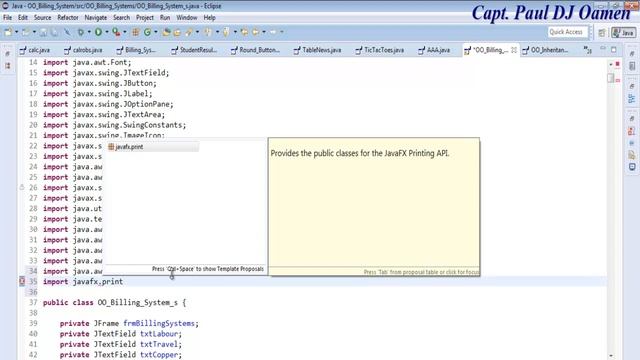This screenshot has height=360, width=640.
Task: Select the javafx.print proposal
Action: [x=153, y=147]
